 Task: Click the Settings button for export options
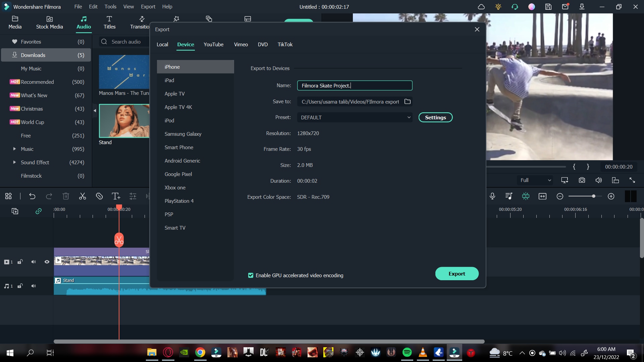pos(436,118)
